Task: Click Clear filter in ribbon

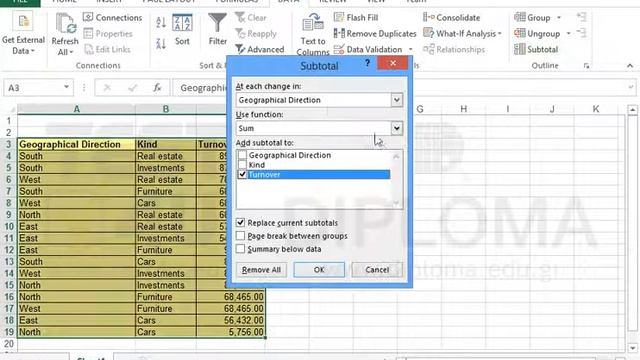Action: pos(251,18)
